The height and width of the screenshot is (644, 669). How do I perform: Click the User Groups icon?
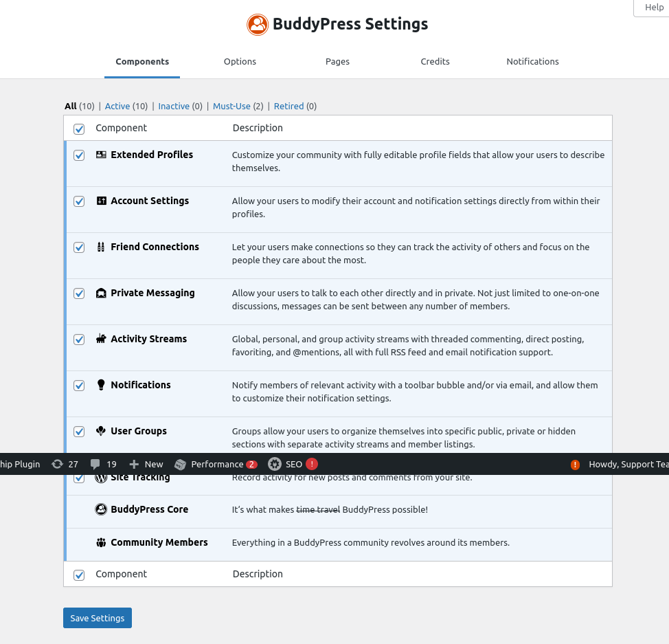pyautogui.click(x=100, y=431)
